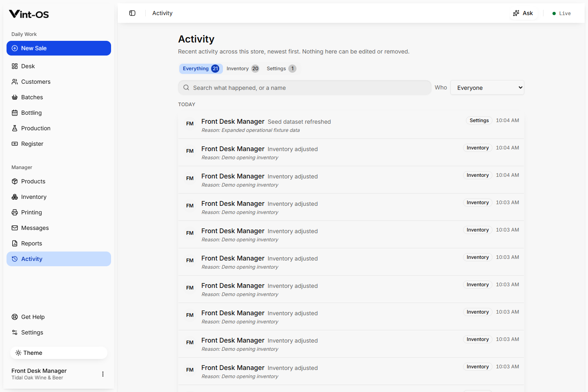This screenshot has height=392, width=588.
Task: Click the Messages envelope icon
Action: 15,228
